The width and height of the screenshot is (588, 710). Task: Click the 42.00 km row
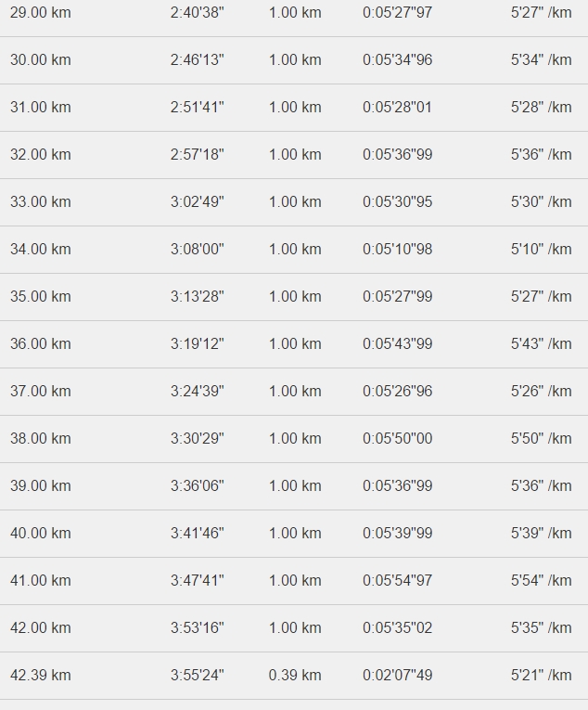(294, 628)
